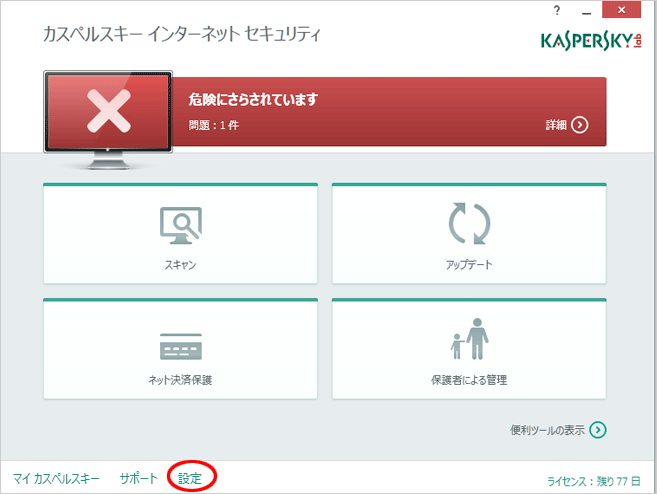Close the Kaspersky window
657x494 pixels.
tap(621, 10)
